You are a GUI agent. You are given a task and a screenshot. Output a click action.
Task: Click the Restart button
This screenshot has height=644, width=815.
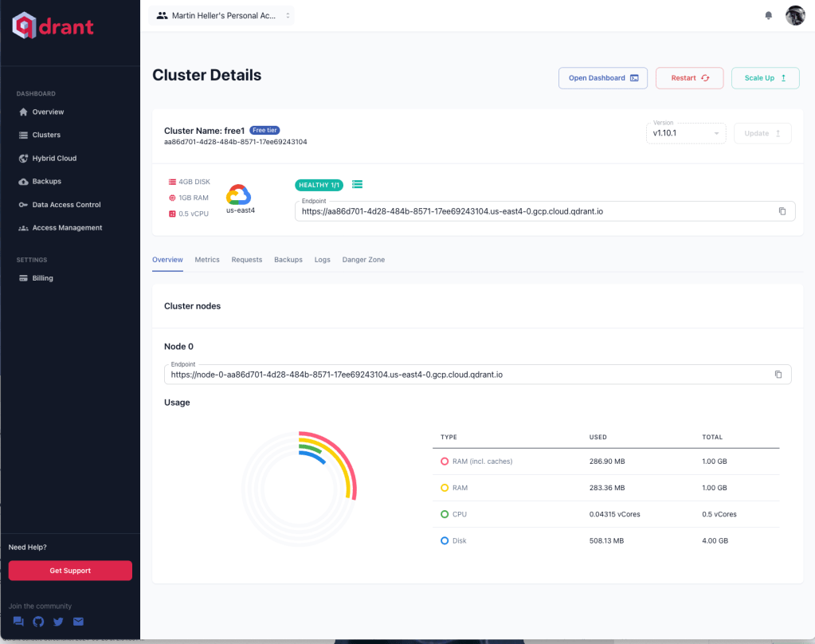(689, 78)
